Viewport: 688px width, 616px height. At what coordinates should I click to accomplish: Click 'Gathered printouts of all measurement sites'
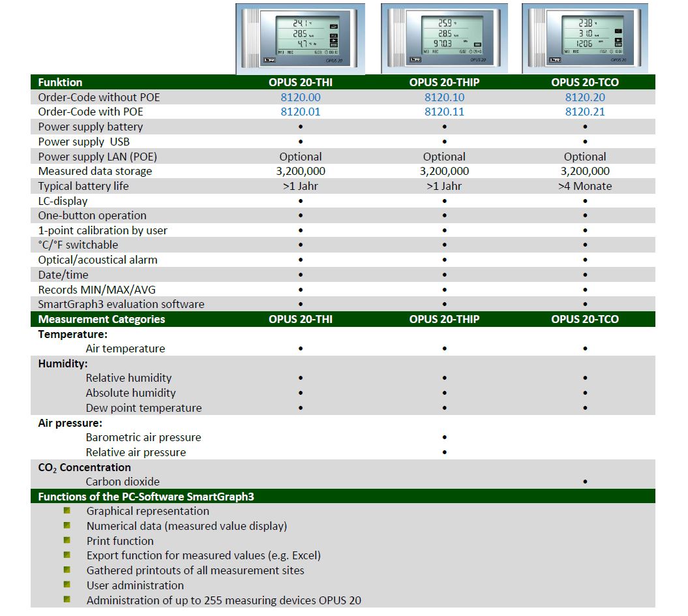(x=195, y=570)
